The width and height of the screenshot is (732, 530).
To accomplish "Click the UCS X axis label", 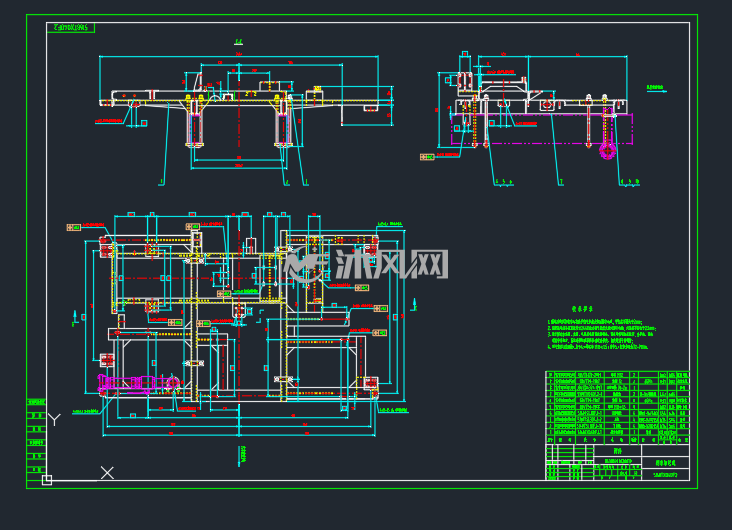I will coord(107,473).
